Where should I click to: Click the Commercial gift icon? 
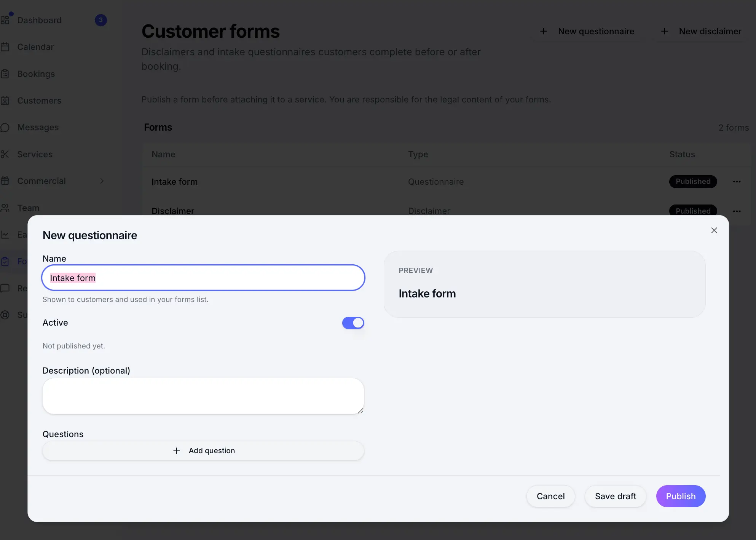pyautogui.click(x=5, y=181)
